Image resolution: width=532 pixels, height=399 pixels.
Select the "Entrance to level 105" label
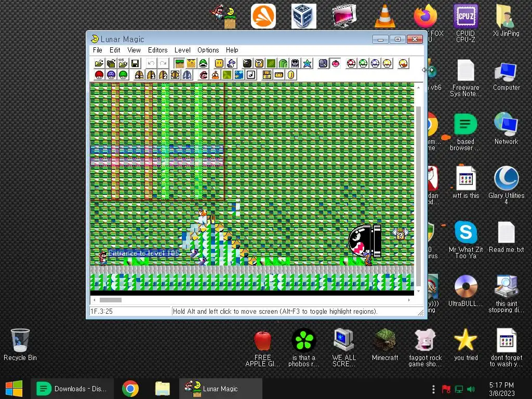(143, 253)
